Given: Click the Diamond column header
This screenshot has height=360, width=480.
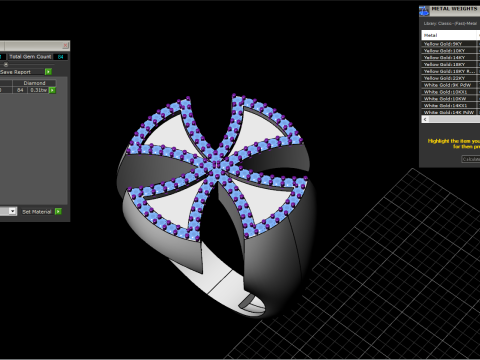Looking at the screenshot, I should pos(34,83).
